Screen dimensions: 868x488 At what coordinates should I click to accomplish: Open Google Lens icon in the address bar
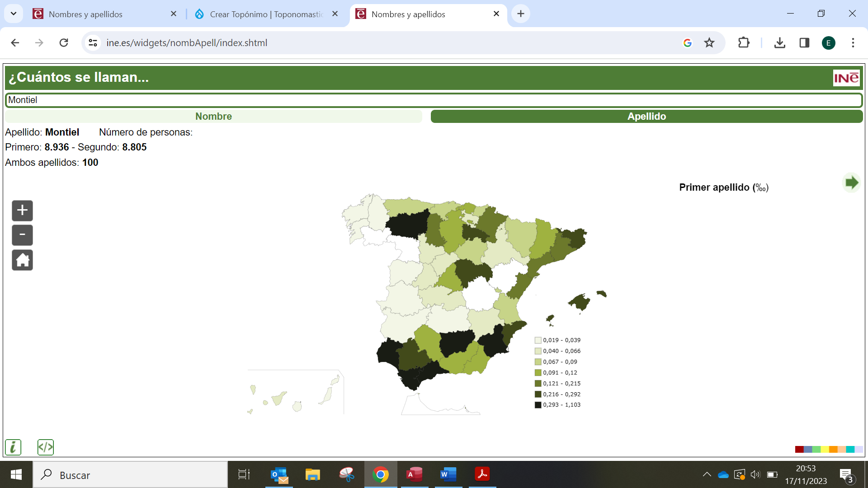point(688,42)
